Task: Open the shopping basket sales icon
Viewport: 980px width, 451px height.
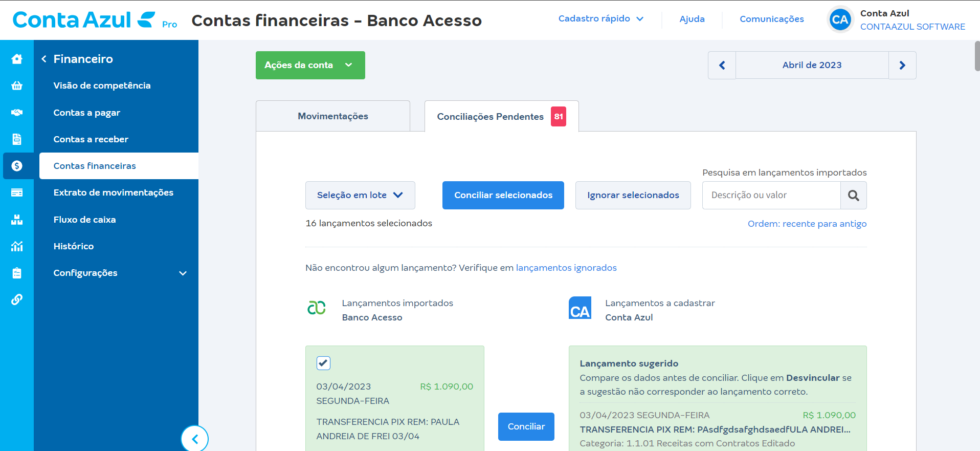Action: 17,85
